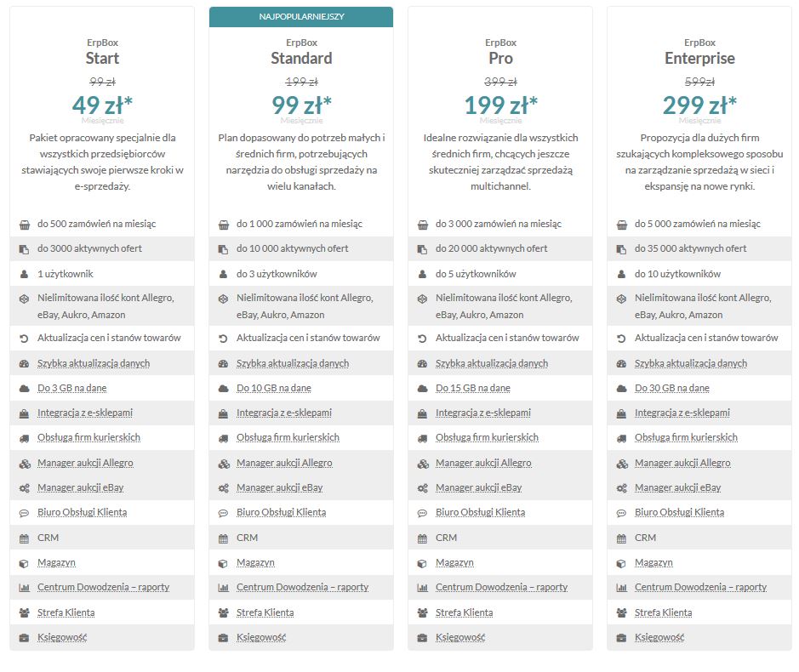Click the user icon beside 'do 3 użytkowników'
799x672 pixels.
tap(223, 274)
